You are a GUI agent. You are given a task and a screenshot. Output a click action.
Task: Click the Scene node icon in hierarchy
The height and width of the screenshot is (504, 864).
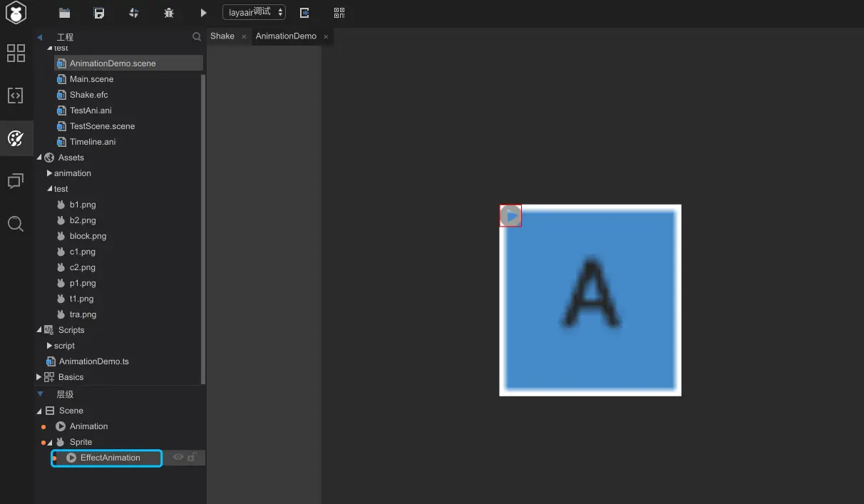(x=50, y=411)
